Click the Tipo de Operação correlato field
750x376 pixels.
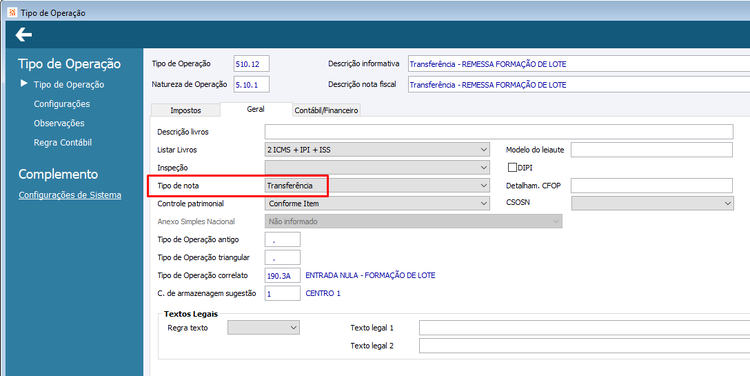tap(283, 276)
